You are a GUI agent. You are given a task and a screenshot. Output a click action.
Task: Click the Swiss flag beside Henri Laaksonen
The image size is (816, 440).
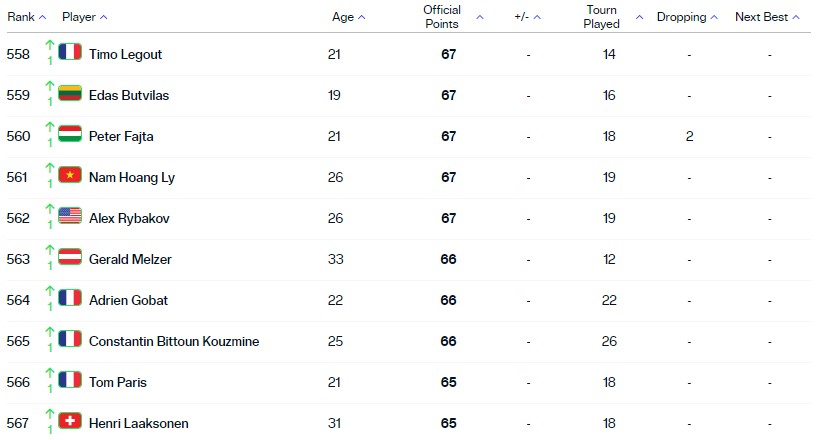tap(70, 421)
